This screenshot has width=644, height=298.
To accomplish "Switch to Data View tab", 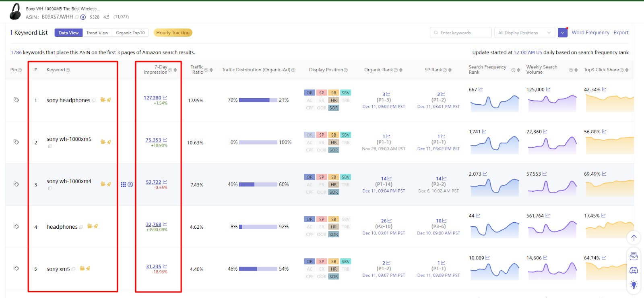I will pyautogui.click(x=68, y=33).
